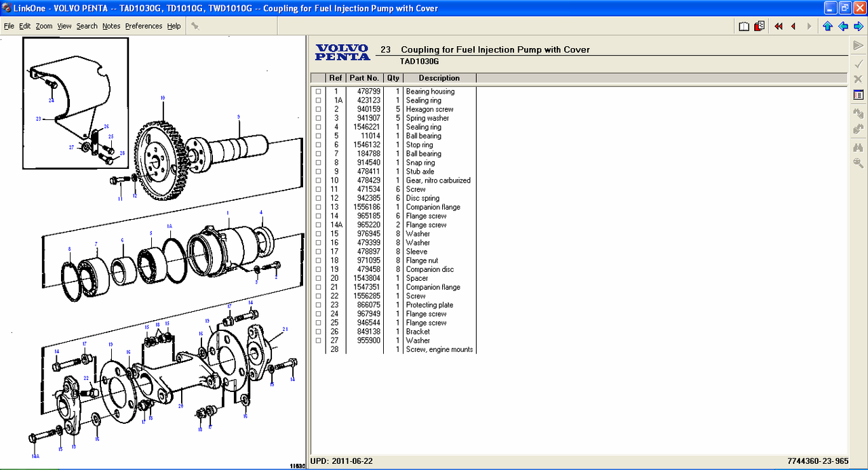
Task: Click part number 1556186
Action: tap(367, 208)
